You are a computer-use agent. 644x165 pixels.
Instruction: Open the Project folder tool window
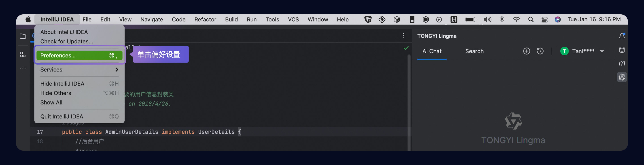(23, 36)
